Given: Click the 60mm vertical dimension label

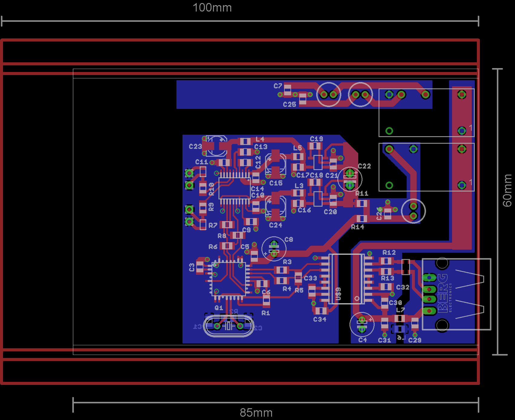Looking at the screenshot, I should (x=507, y=191).
